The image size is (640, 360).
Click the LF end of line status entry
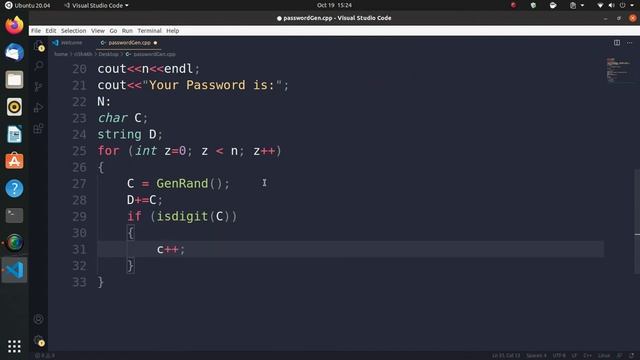tap(574, 356)
